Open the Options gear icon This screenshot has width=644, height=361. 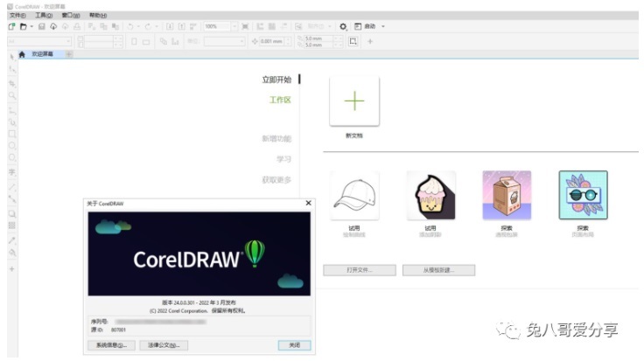tap(343, 26)
